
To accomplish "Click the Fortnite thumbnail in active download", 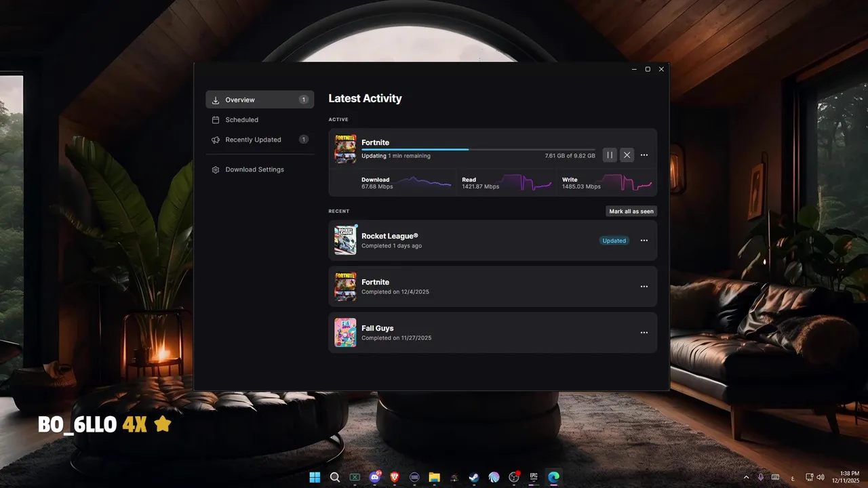I will [345, 148].
